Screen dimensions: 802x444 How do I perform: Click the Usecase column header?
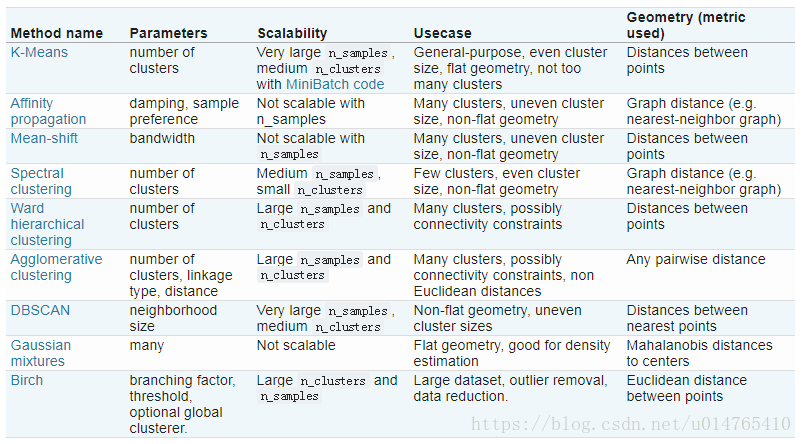(442, 33)
